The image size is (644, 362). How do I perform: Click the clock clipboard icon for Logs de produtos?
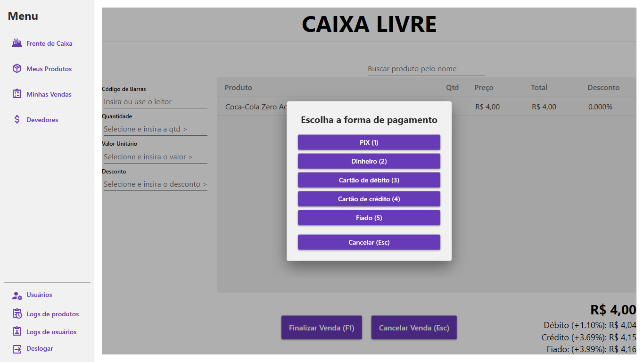click(x=17, y=314)
